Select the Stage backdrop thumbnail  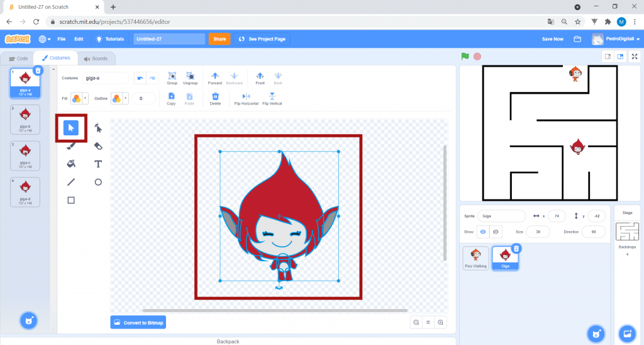pyautogui.click(x=627, y=231)
